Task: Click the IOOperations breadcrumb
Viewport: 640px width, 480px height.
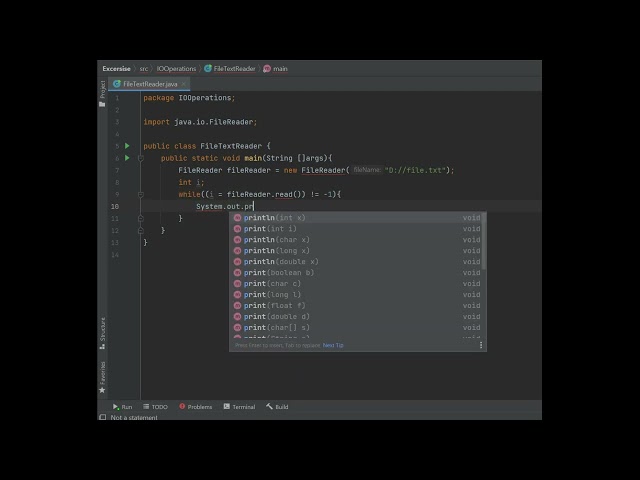Action: tap(176, 69)
